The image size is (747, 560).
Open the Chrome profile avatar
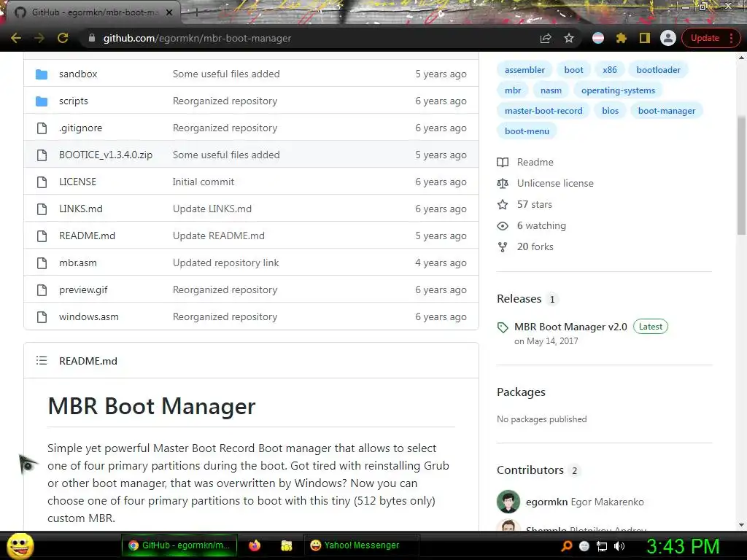(668, 38)
